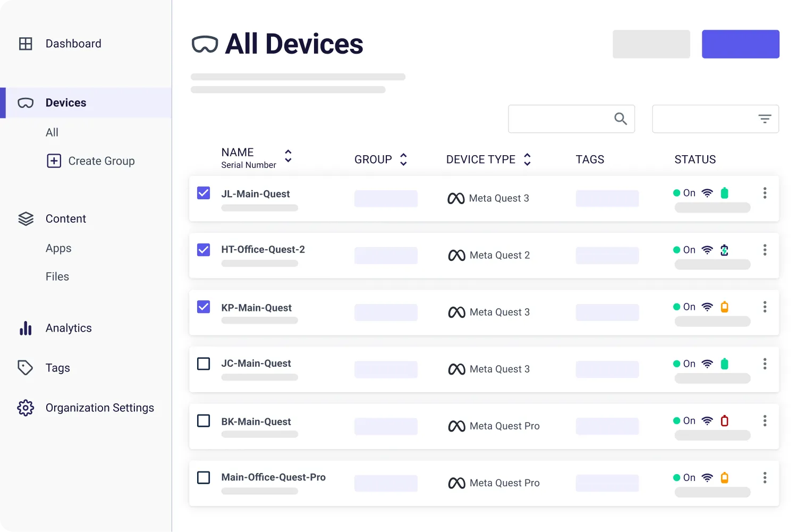Select the JC-Main-Quest checkbox
This screenshot has height=532, width=797.
[x=204, y=363]
